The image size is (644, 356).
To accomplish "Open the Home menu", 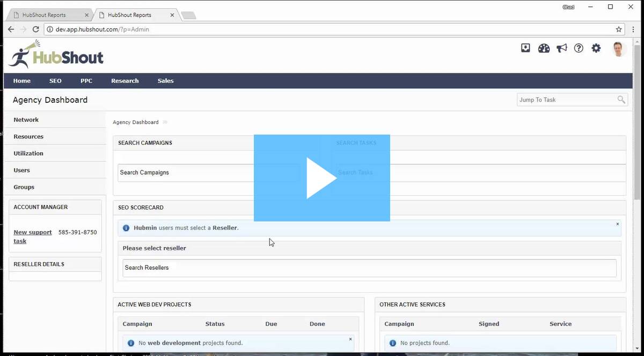I will pos(22,81).
